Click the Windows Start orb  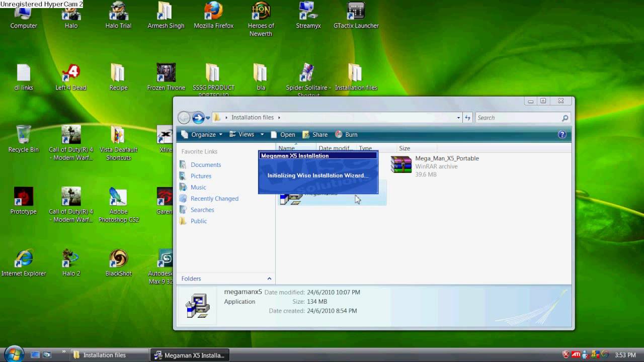14,354
